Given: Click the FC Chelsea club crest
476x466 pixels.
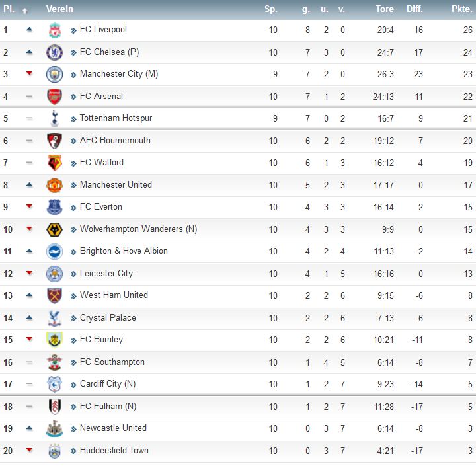Looking at the screenshot, I should pos(55,52).
